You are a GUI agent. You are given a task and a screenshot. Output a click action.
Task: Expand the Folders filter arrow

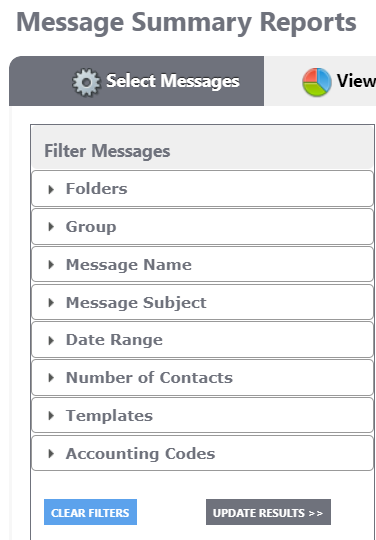pos(51,189)
